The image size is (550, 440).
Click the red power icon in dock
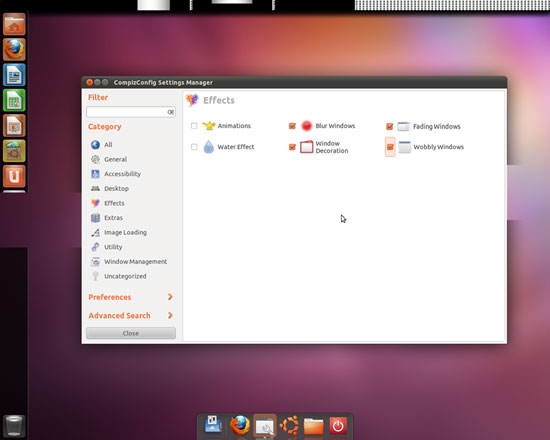[338, 426]
